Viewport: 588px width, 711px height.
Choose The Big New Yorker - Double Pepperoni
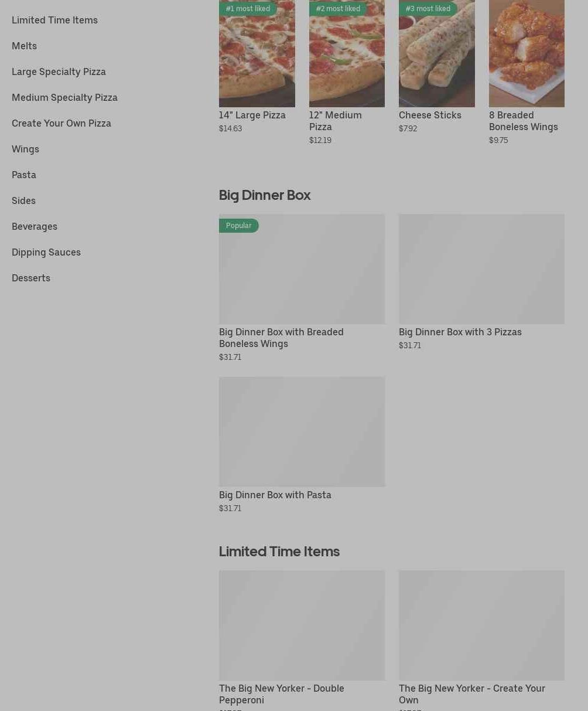tap(302, 640)
